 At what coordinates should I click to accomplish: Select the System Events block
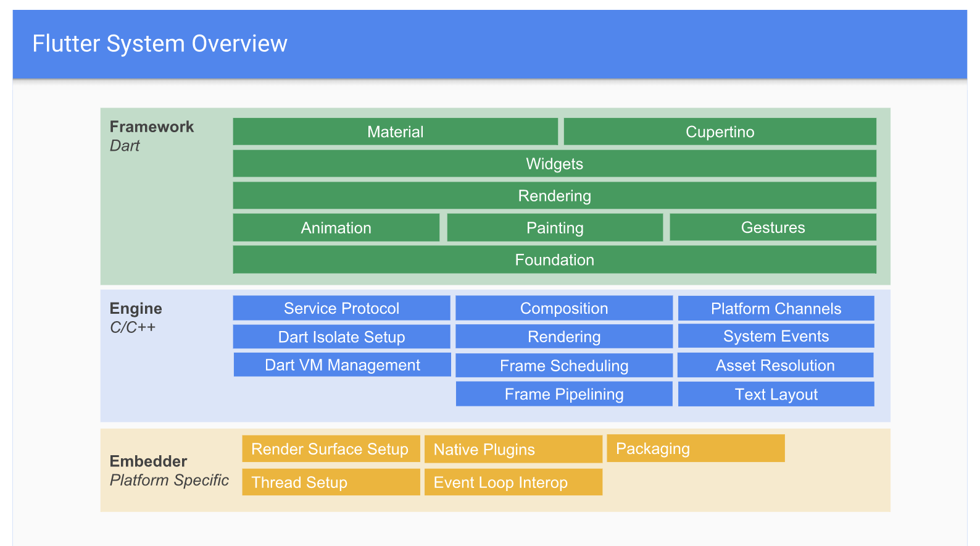click(x=776, y=336)
